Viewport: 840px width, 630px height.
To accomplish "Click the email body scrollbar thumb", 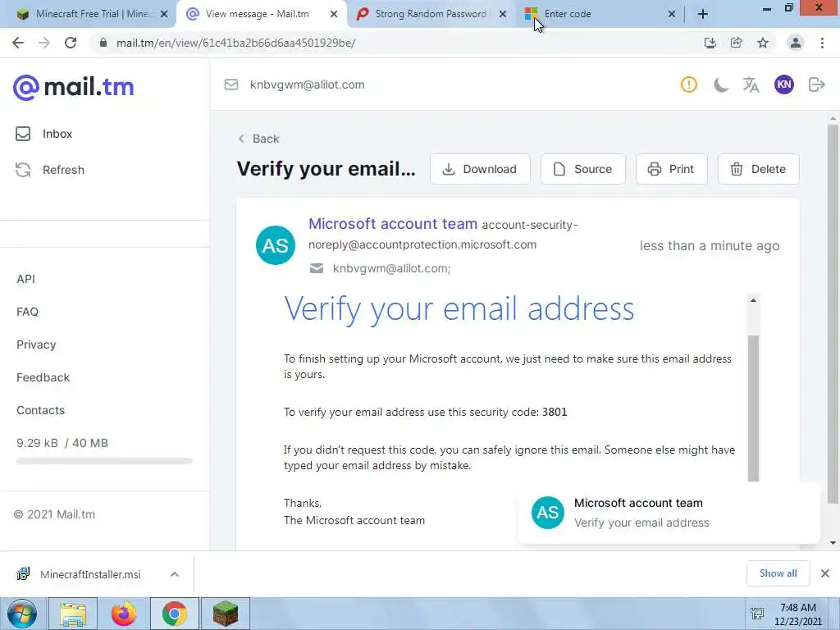I will pyautogui.click(x=753, y=408).
